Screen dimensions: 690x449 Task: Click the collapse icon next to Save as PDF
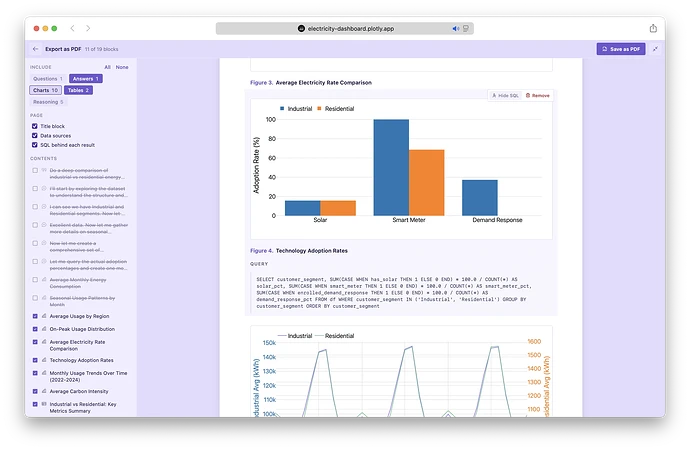pos(655,49)
